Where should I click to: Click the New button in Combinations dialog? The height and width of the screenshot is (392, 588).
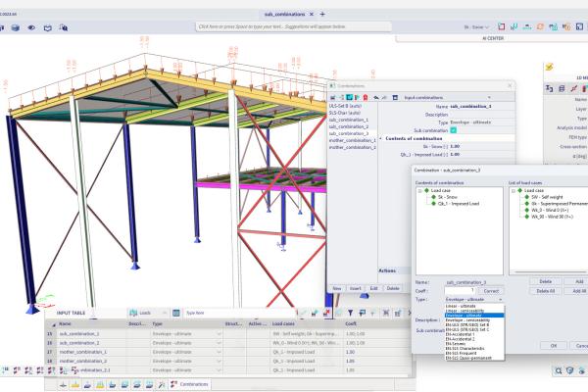pyautogui.click(x=337, y=288)
